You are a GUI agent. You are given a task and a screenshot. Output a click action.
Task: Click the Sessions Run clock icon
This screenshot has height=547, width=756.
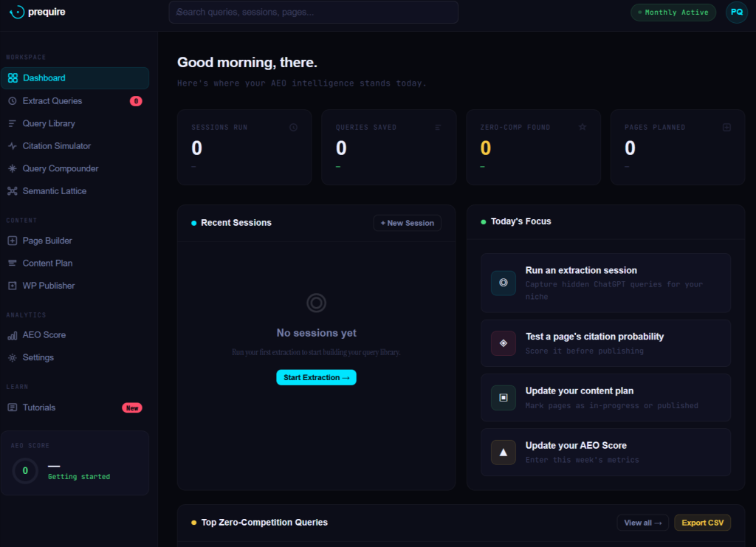coord(293,127)
